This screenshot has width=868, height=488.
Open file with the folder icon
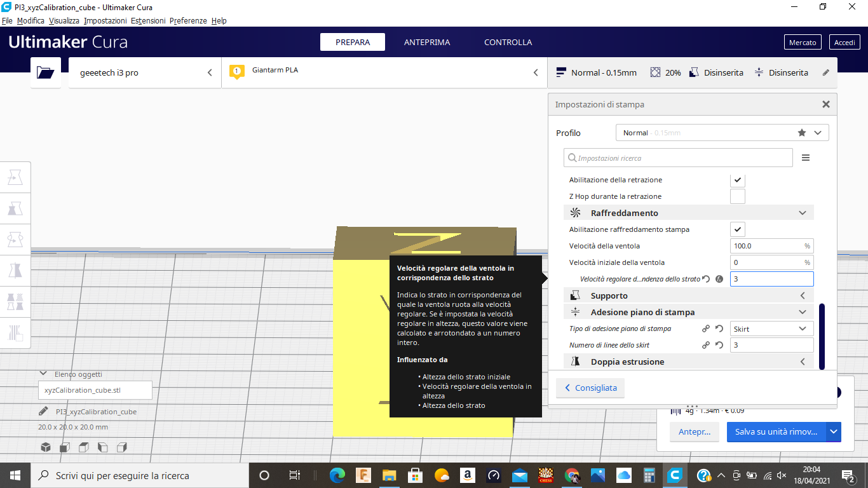click(x=46, y=72)
